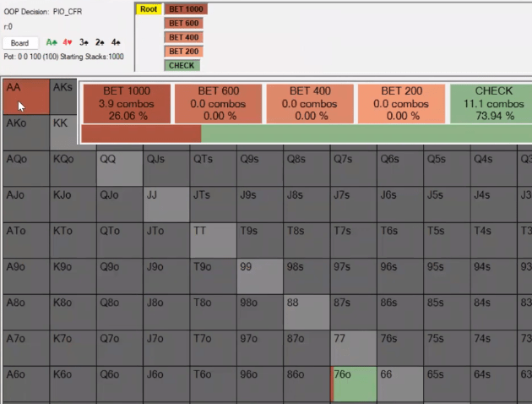Select the J7s hand cell
The height and width of the screenshot is (404, 532).
coord(354,205)
